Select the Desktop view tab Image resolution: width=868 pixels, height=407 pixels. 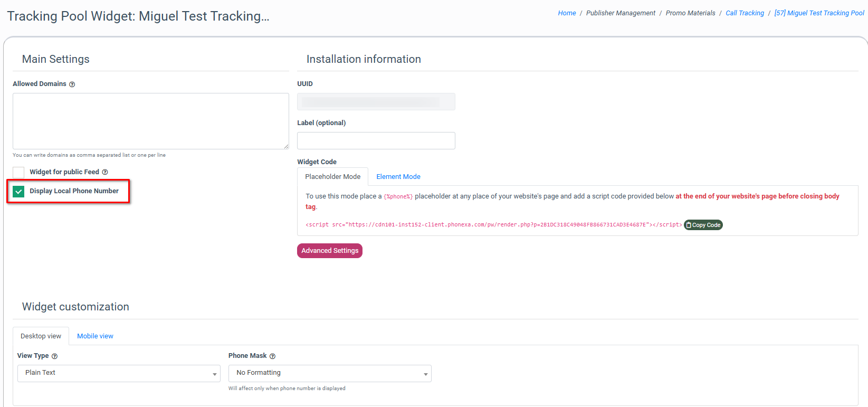click(41, 336)
